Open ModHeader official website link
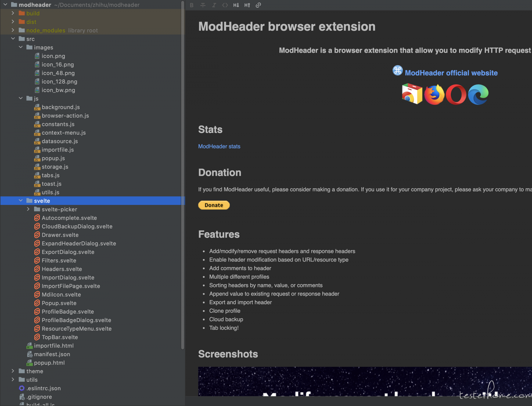The height and width of the screenshot is (406, 532). pos(451,73)
